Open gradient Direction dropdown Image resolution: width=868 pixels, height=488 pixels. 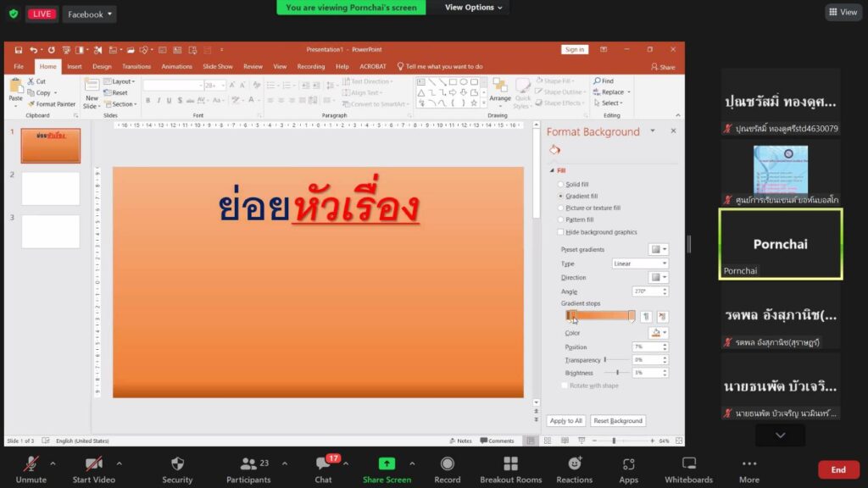[x=658, y=277]
